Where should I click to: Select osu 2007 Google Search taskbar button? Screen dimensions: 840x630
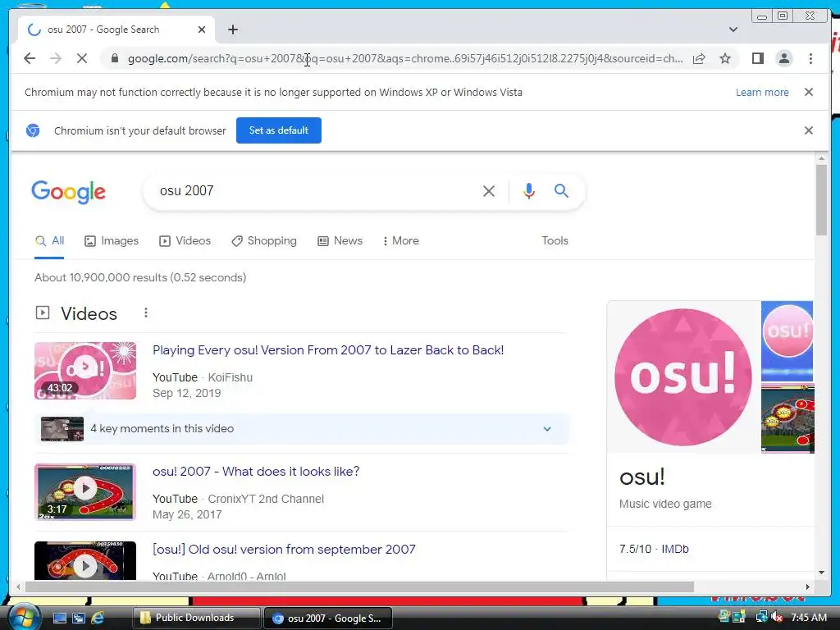click(328, 618)
